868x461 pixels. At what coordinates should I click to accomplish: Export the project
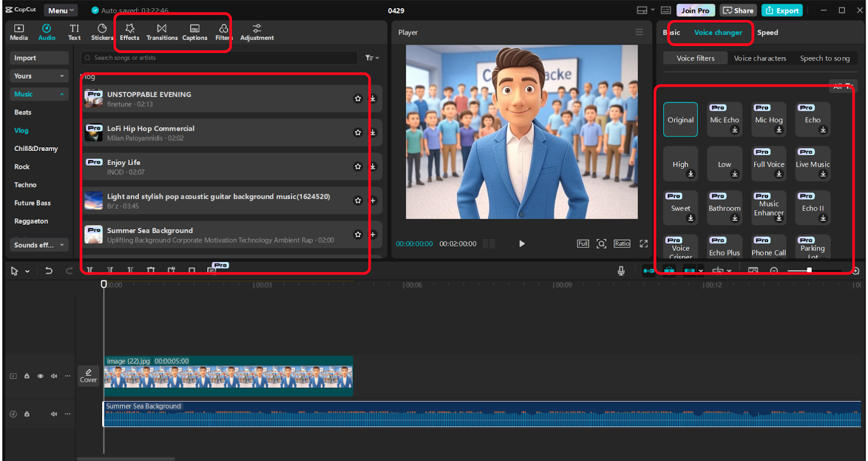782,10
